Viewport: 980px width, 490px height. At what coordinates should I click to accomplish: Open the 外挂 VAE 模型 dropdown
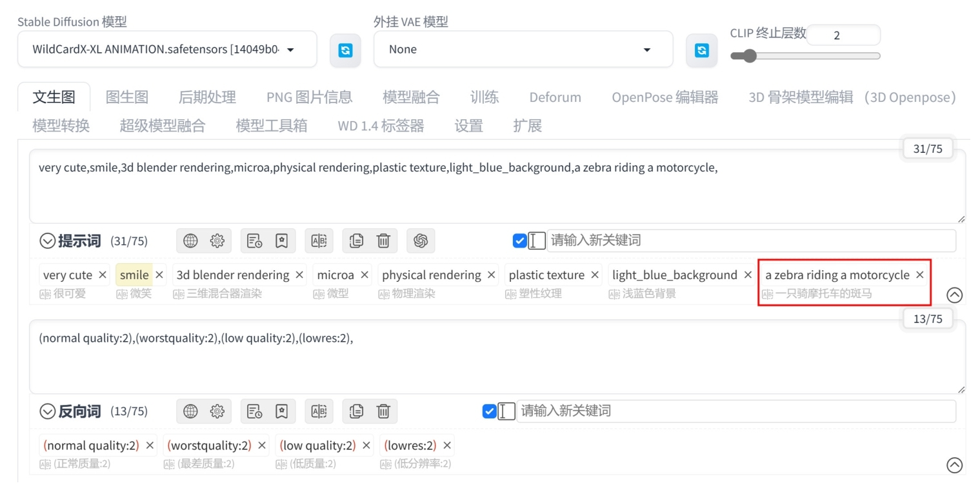[523, 50]
